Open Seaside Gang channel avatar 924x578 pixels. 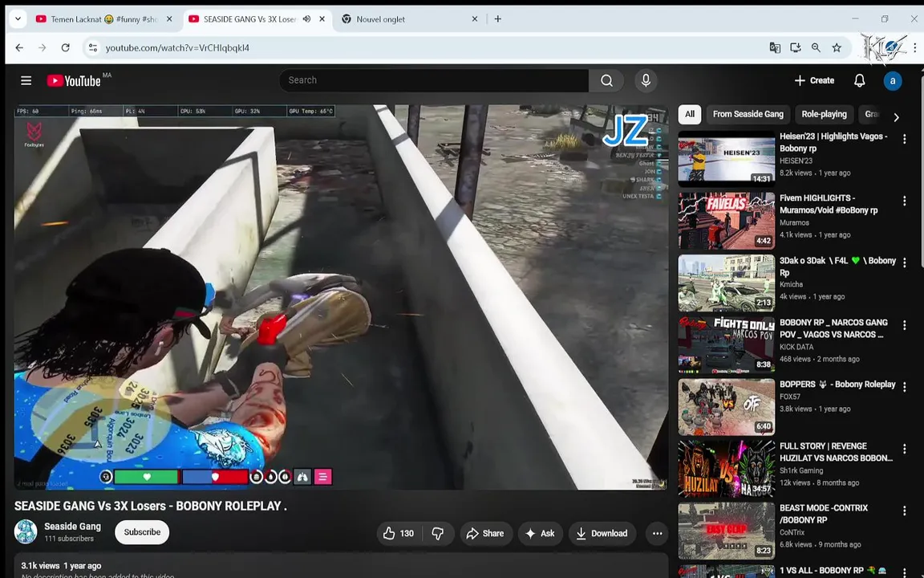pos(26,531)
